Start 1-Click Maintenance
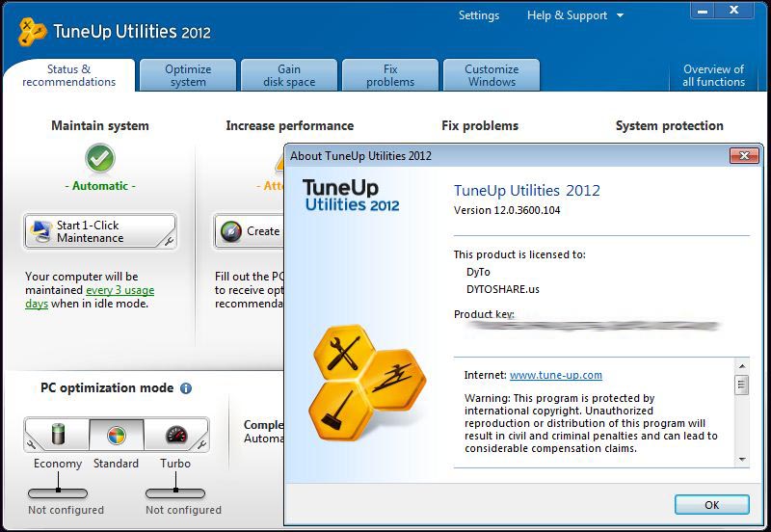This screenshot has width=771, height=532. [x=100, y=231]
